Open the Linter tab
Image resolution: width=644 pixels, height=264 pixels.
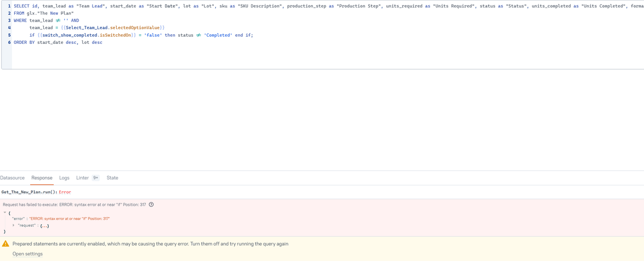coord(83,178)
